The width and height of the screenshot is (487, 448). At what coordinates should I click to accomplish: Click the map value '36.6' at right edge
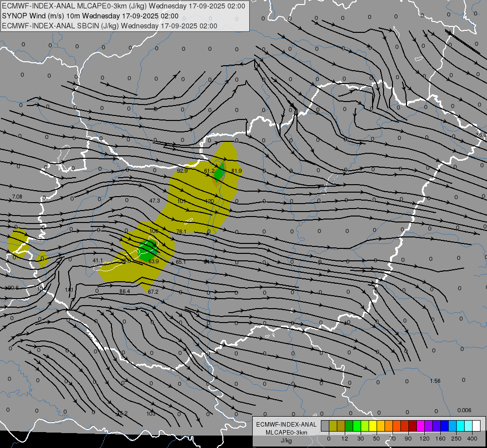coord(481,134)
